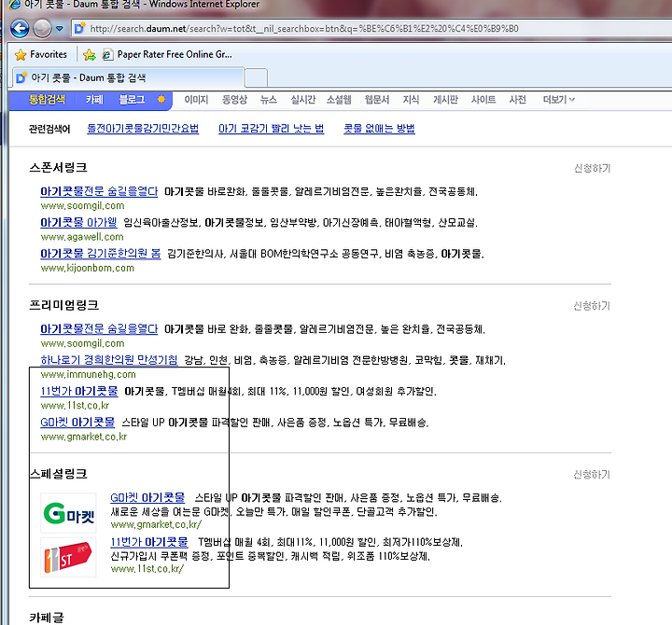Click the www.kijoonbom.com URL text

point(88,268)
